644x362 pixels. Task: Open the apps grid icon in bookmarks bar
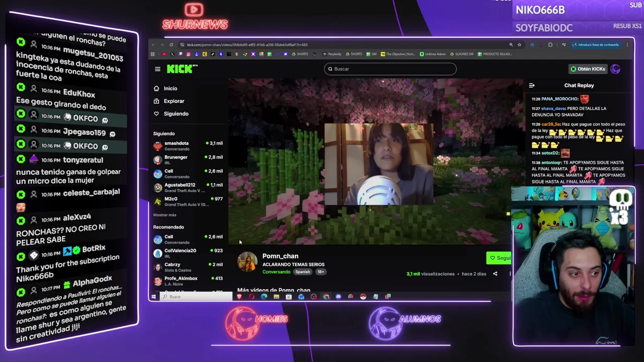(x=152, y=54)
